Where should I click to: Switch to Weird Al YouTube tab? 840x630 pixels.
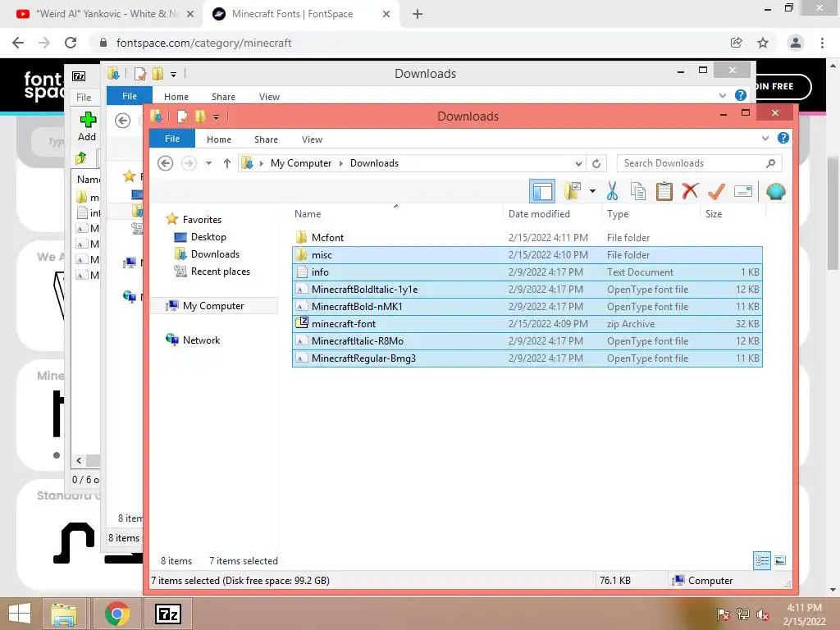coord(104,14)
